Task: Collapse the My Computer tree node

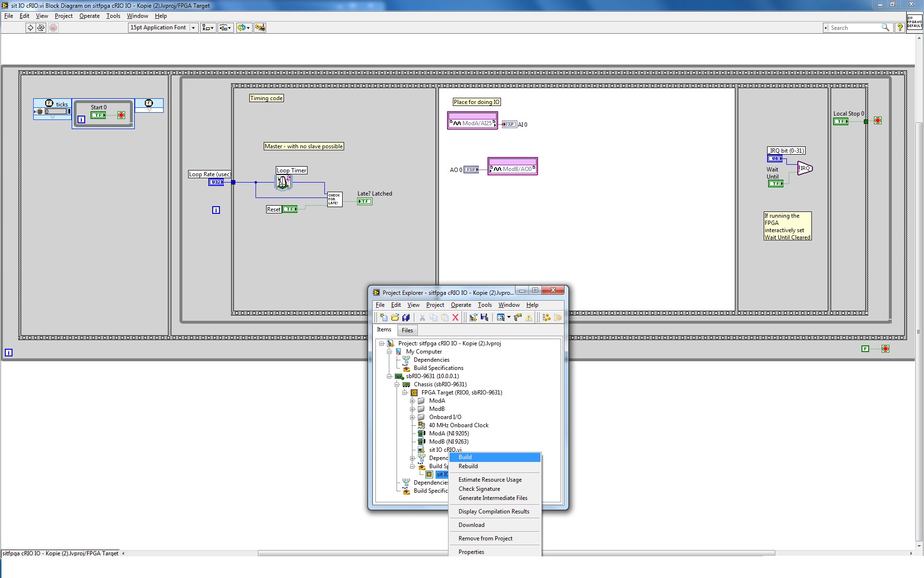Action: (x=389, y=352)
